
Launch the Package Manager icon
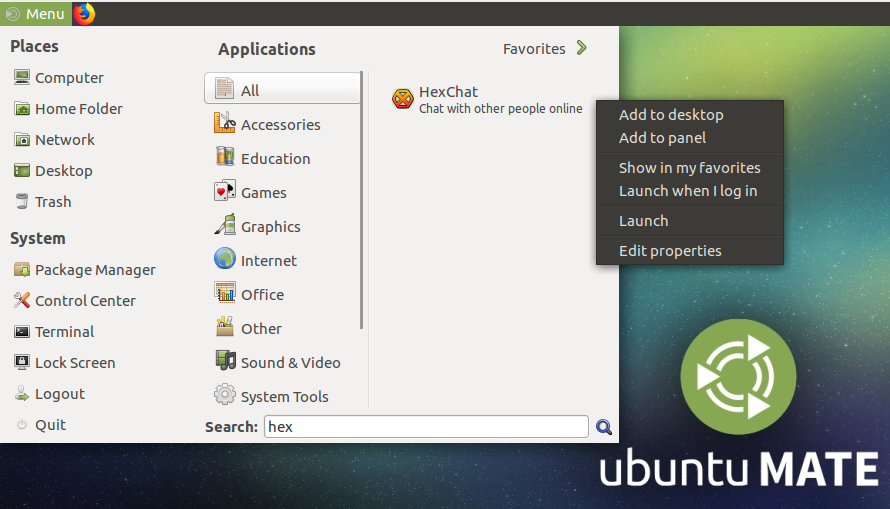click(x=22, y=270)
